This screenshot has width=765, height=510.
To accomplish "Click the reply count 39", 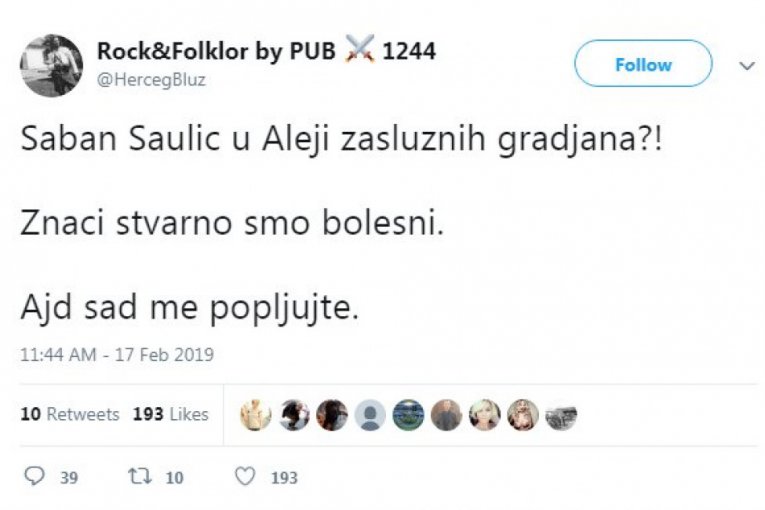I will [68, 478].
